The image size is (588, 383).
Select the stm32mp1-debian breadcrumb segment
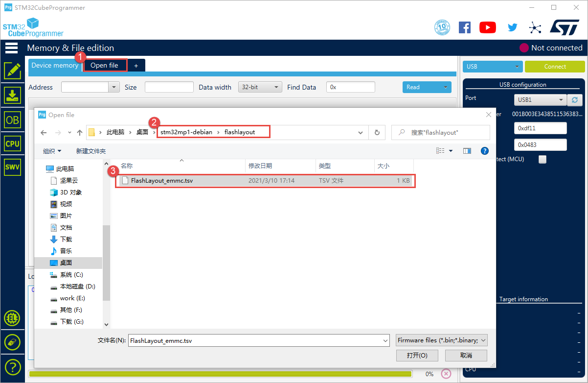point(186,132)
